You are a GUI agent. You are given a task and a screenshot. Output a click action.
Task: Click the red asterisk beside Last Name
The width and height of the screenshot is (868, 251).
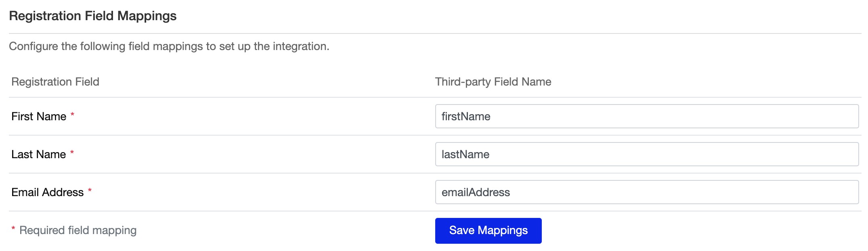72,153
